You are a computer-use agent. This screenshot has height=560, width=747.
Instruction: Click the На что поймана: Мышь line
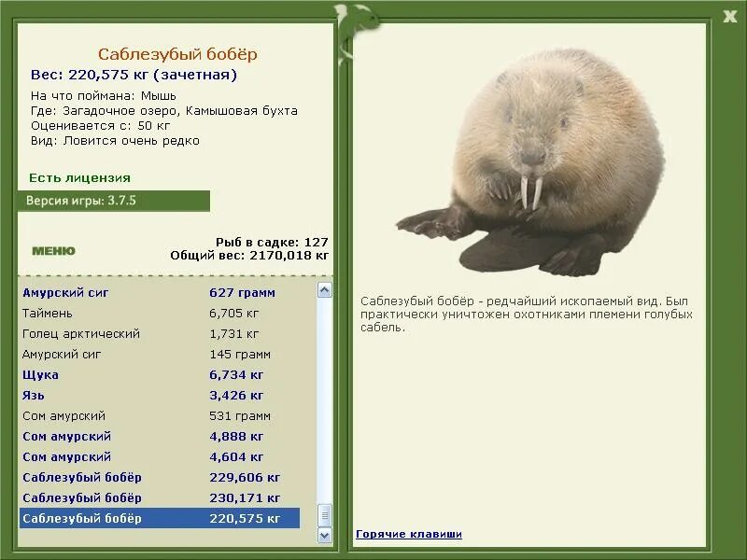pos(104,96)
